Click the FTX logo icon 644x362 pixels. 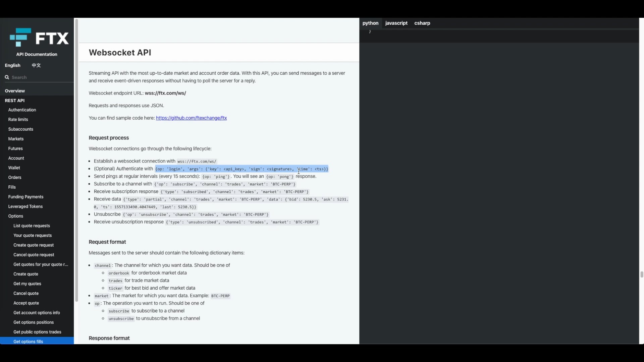coord(21,37)
